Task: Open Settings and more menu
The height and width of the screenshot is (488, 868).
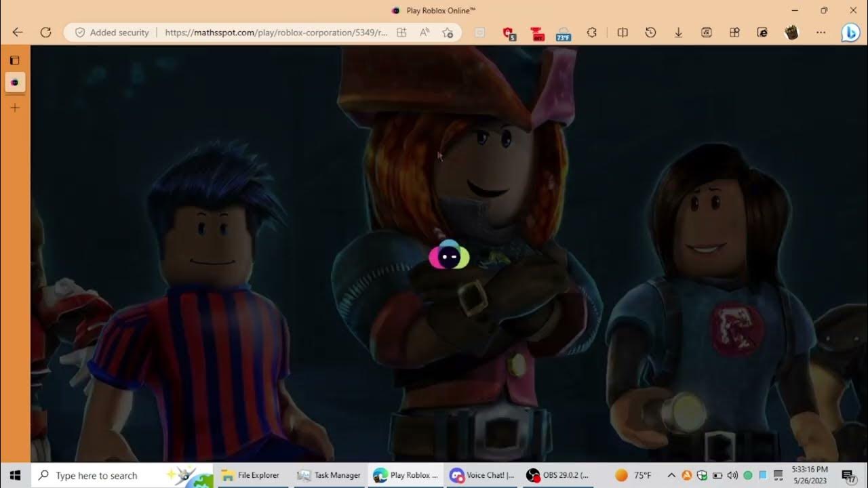Action: pyautogui.click(x=821, y=32)
